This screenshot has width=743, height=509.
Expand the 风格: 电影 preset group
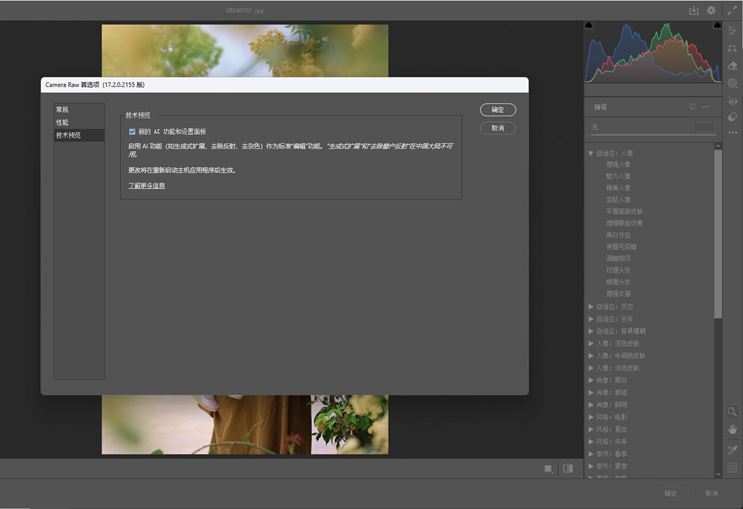(591, 417)
